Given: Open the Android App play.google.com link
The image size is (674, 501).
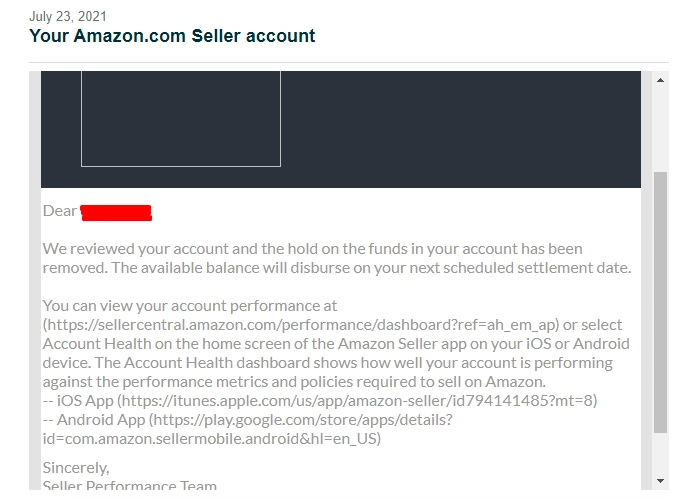Looking at the screenshot, I should (303, 420).
